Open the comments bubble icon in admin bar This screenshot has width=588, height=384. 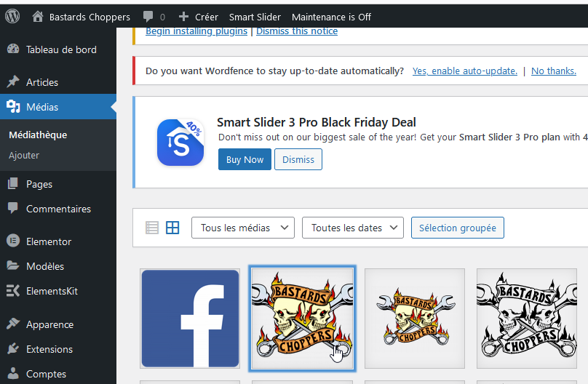[x=148, y=17]
